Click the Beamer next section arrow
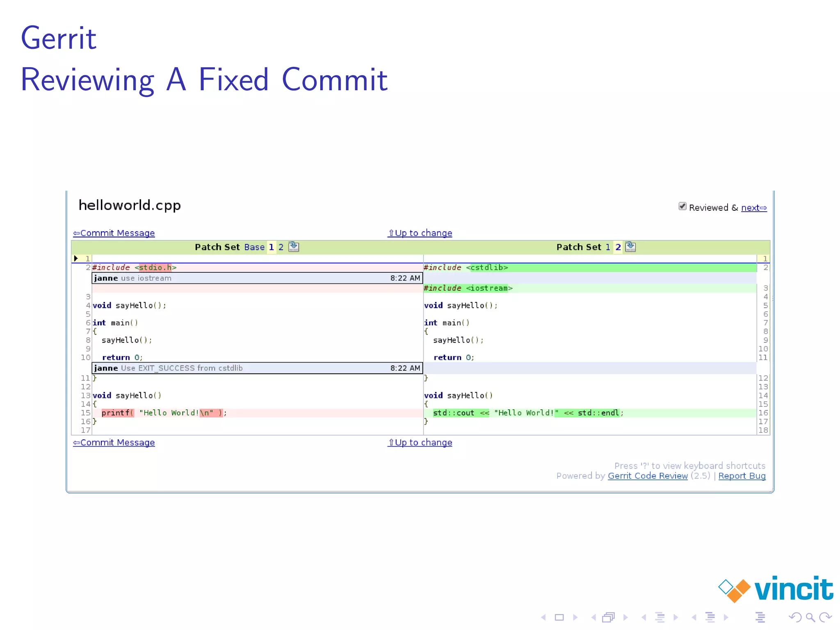Screen dimensions: 840x630 point(726,617)
